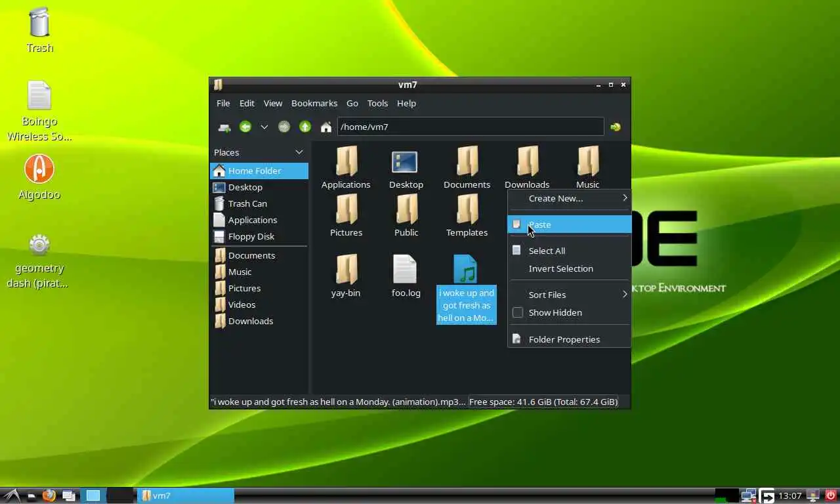
Task: Click the blue desktop pager on the taskbar
Action: coord(93,495)
